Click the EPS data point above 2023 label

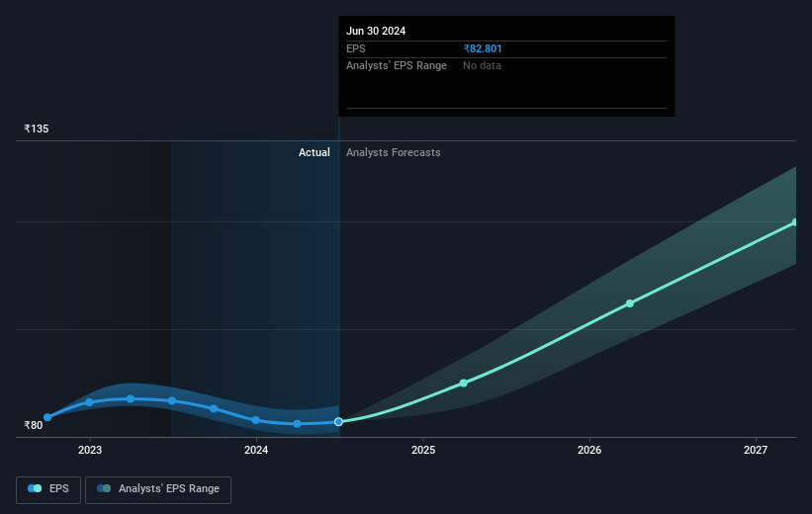89,402
